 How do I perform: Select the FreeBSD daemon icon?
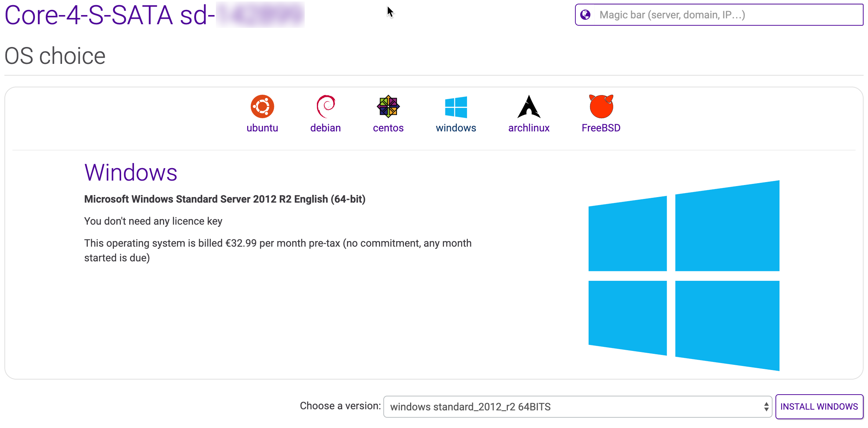pyautogui.click(x=601, y=106)
